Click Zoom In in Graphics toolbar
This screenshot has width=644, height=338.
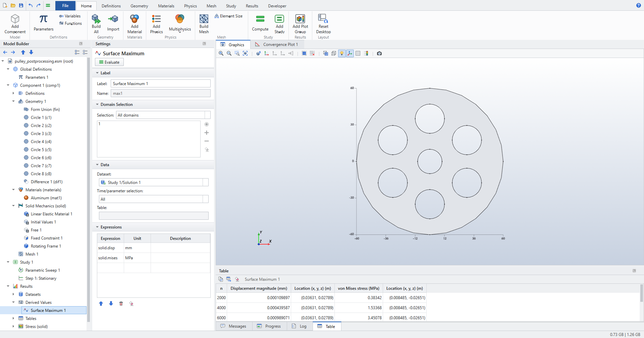221,53
